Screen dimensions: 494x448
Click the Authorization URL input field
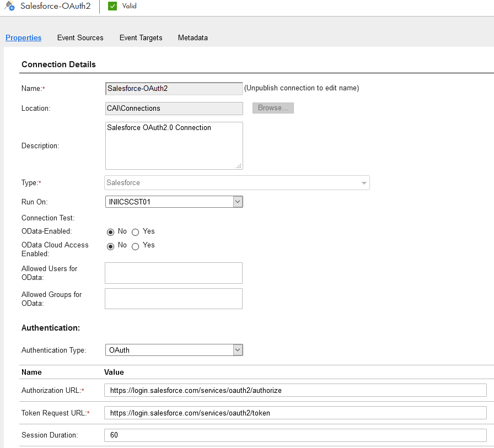tap(295, 390)
